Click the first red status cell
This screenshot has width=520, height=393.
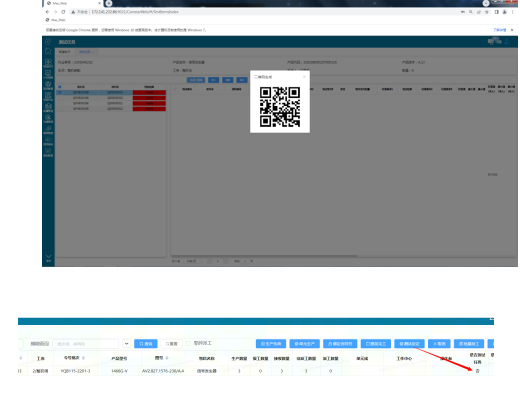(149, 92)
